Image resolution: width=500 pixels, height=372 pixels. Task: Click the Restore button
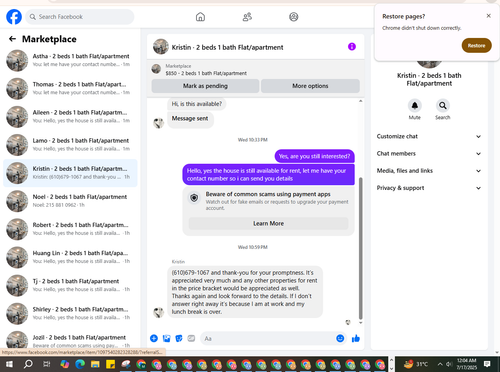476,45
